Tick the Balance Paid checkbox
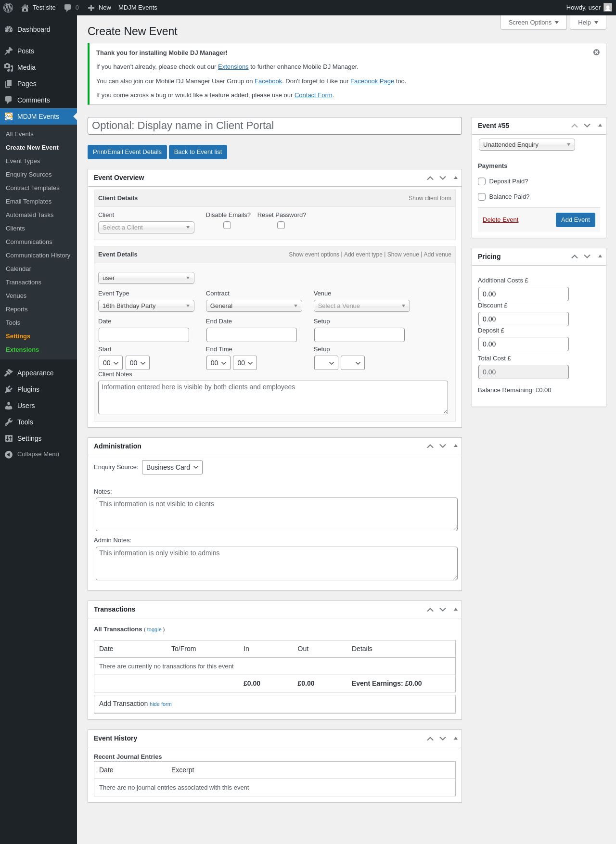Viewport: 616px width, 844px height. [x=482, y=197]
